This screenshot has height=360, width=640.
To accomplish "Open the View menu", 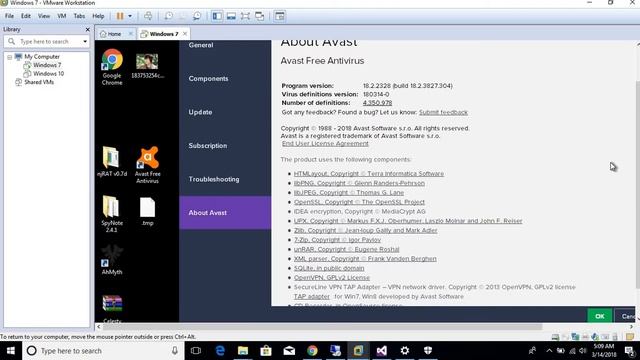I will pyautogui.click(x=44, y=16).
